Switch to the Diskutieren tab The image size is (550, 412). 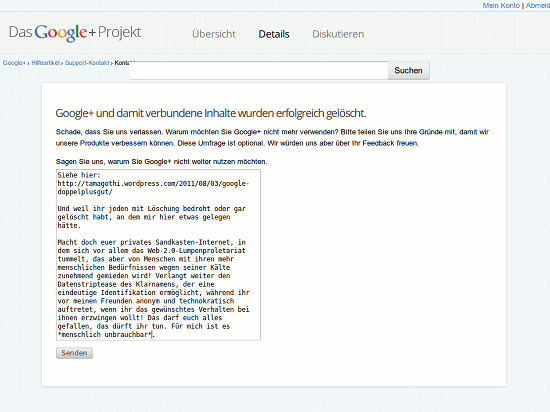click(x=338, y=34)
